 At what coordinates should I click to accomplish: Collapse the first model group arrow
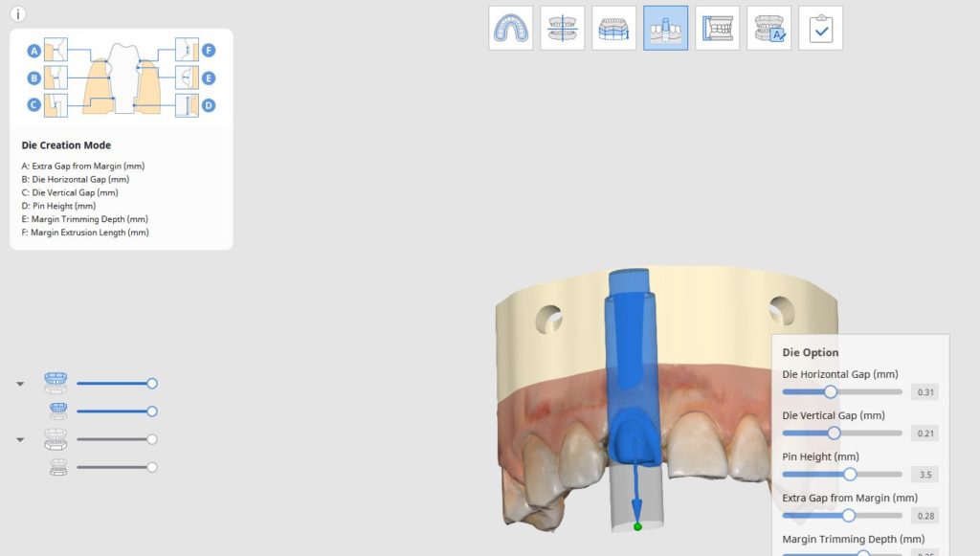click(20, 384)
